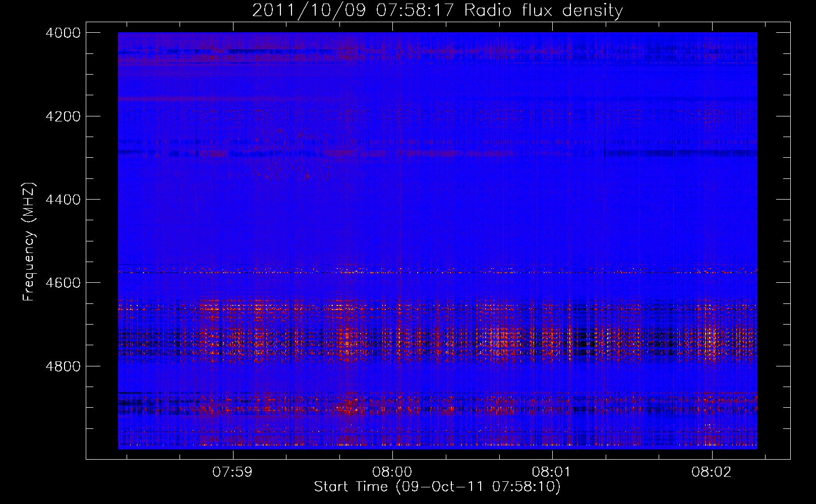Select the 08:01 time axis label
Image resolution: width=816 pixels, height=504 pixels.
552,472
